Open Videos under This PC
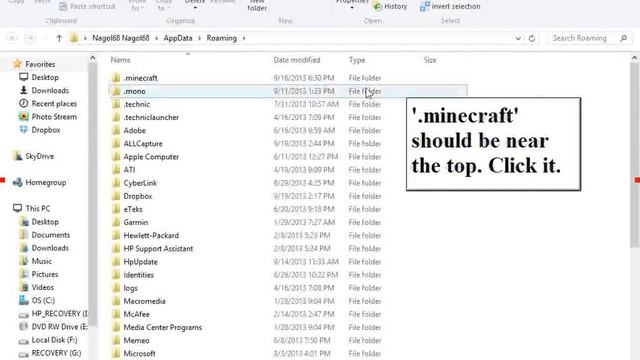 point(42,287)
